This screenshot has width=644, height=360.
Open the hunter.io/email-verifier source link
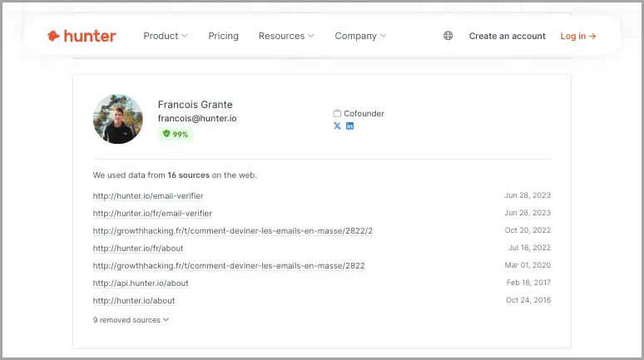pos(148,196)
